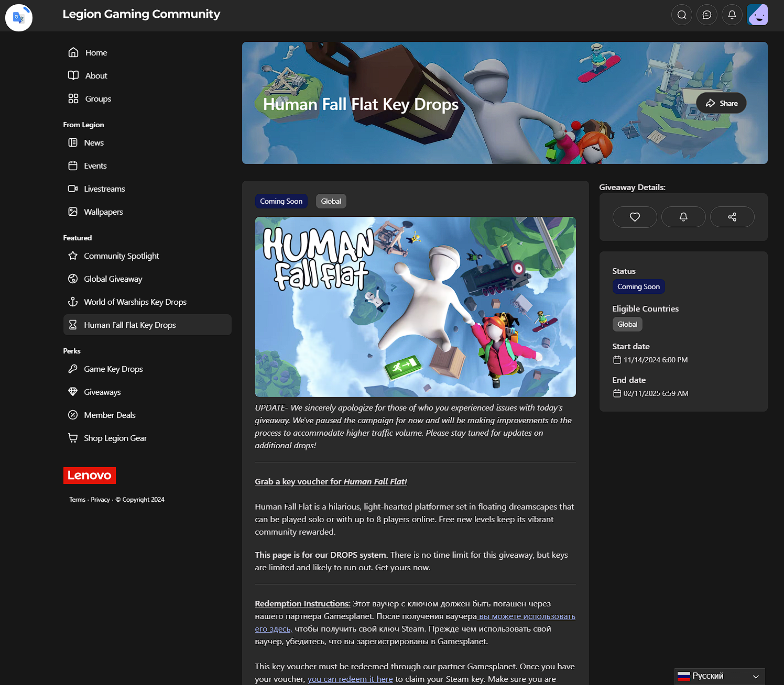Screen dimensions: 784x685
Task: Open the chat messages icon
Action: tap(707, 15)
